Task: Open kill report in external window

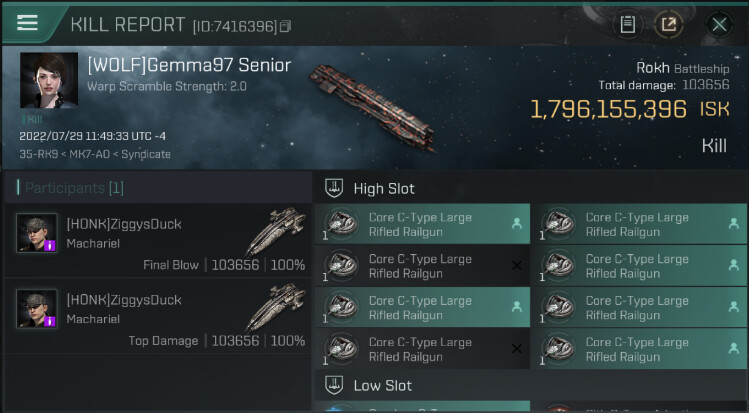Action: pos(667,24)
